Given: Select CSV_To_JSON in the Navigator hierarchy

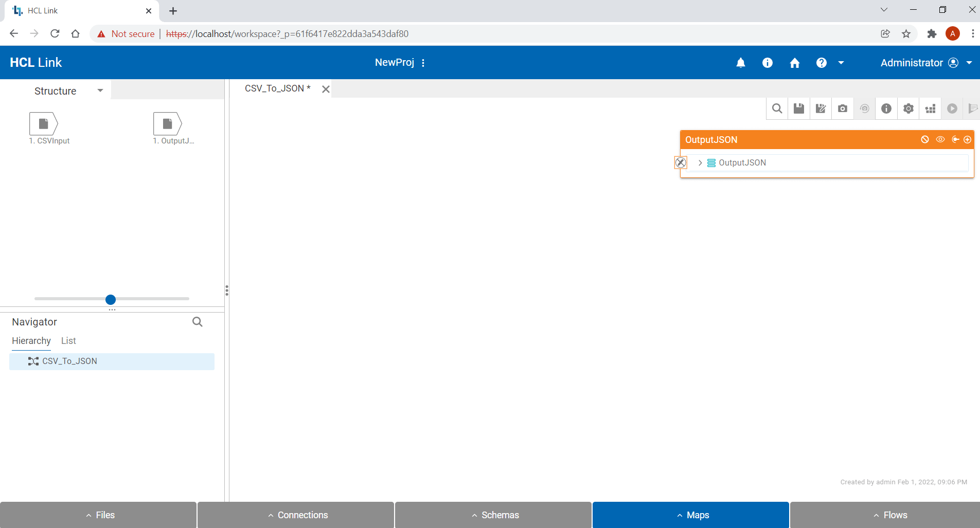Looking at the screenshot, I should (69, 361).
